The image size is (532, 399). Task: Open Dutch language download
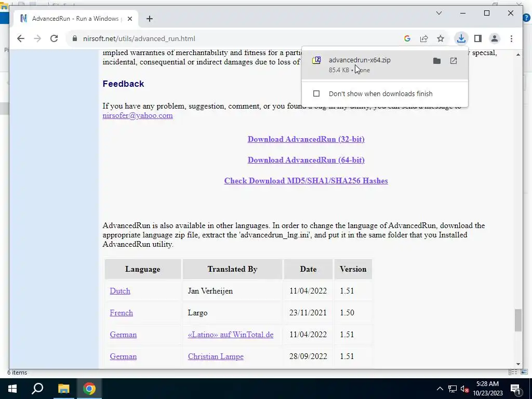pos(120,291)
